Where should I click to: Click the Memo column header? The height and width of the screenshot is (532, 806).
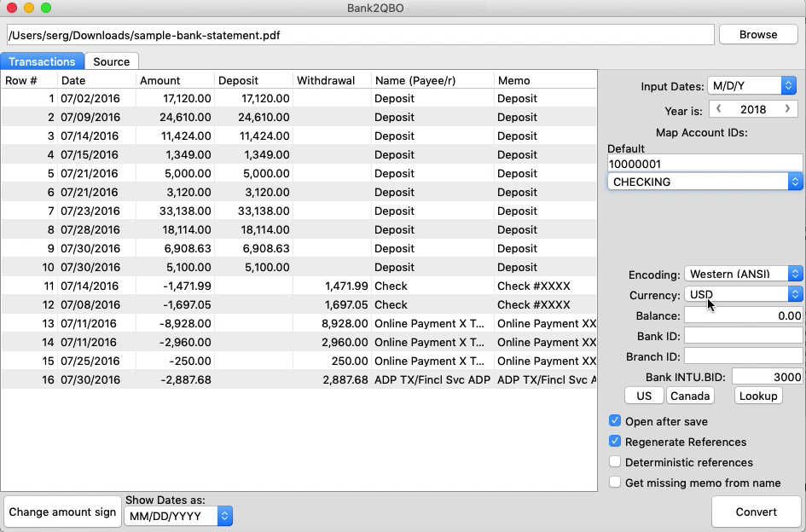click(545, 81)
